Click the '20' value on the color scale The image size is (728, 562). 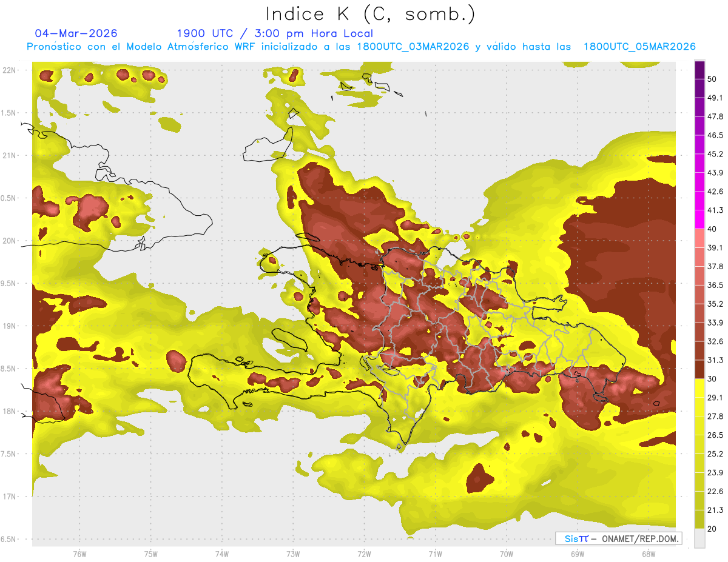712,529
